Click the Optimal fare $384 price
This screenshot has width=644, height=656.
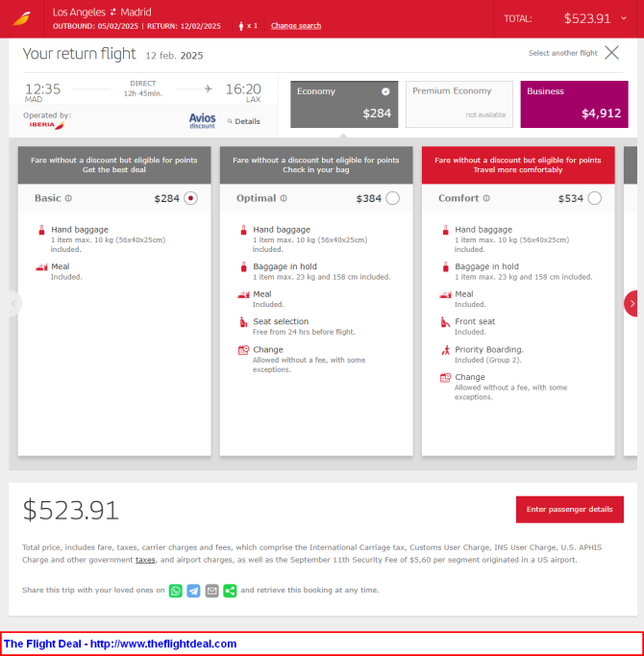pyautogui.click(x=368, y=198)
